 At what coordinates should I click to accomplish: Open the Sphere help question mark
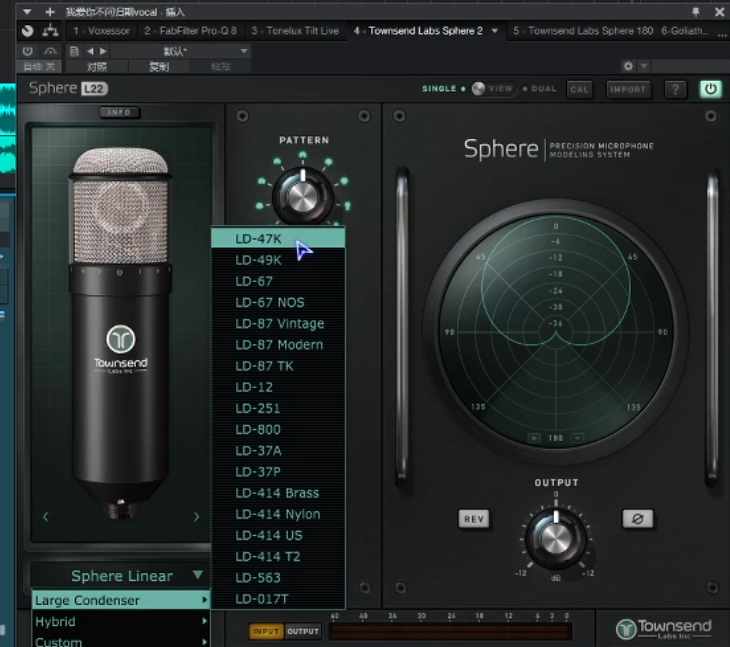tap(675, 89)
